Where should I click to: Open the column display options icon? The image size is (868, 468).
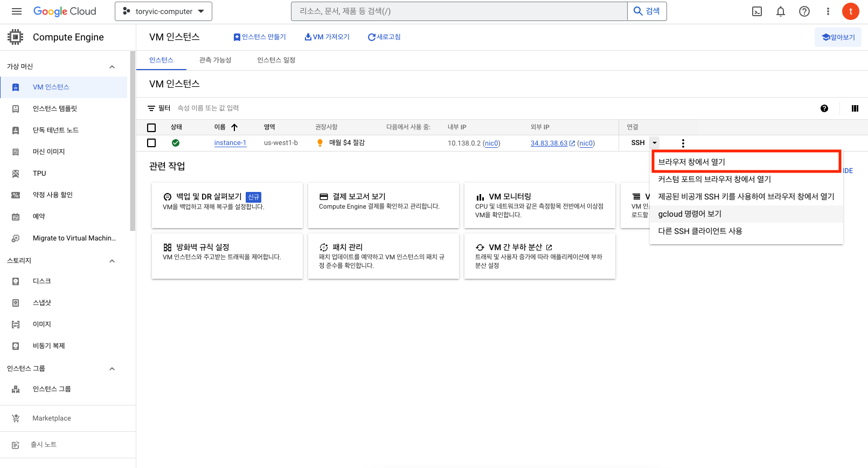pos(855,108)
